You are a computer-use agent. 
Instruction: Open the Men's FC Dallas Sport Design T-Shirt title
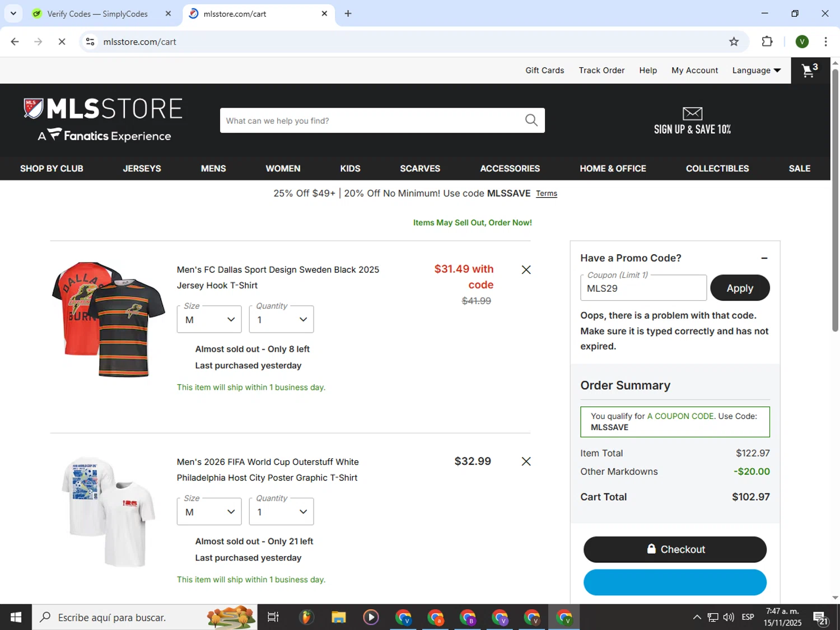click(x=278, y=277)
